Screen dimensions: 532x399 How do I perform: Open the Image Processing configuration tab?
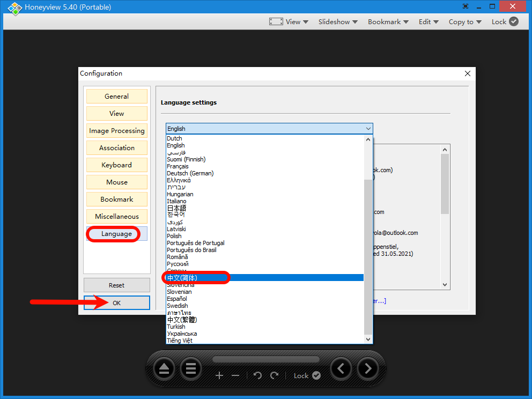[117, 131]
